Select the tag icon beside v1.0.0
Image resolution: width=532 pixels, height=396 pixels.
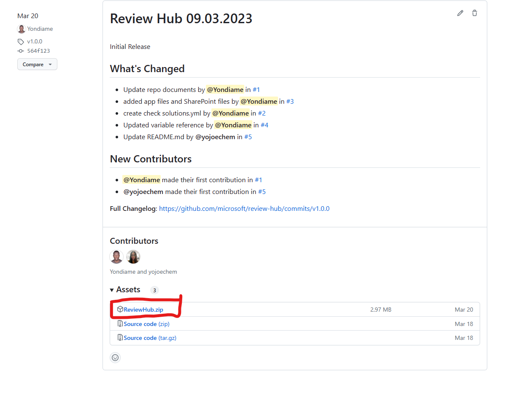tap(21, 41)
